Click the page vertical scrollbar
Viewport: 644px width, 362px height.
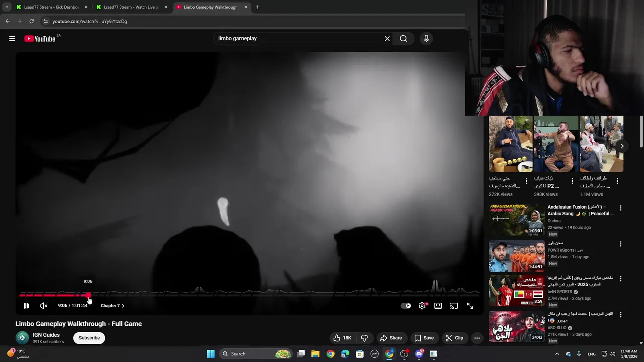(x=641, y=132)
